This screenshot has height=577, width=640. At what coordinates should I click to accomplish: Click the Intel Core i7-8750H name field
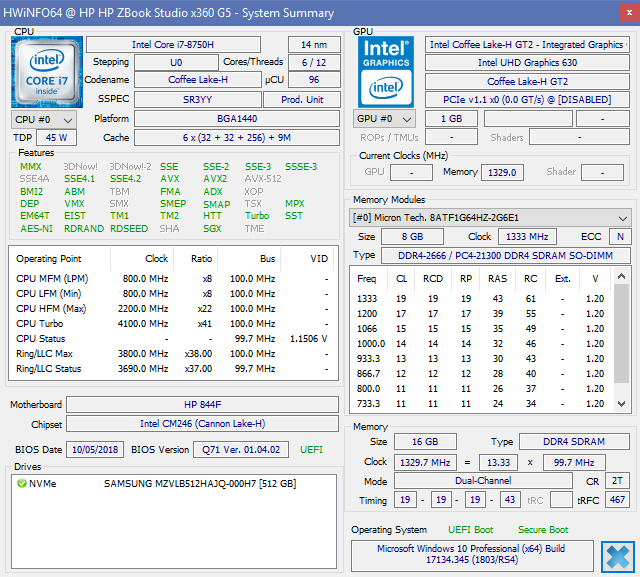(180, 45)
